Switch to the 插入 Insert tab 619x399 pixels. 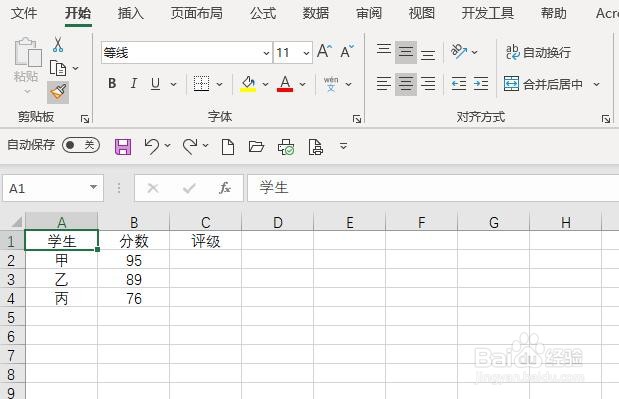pos(131,13)
